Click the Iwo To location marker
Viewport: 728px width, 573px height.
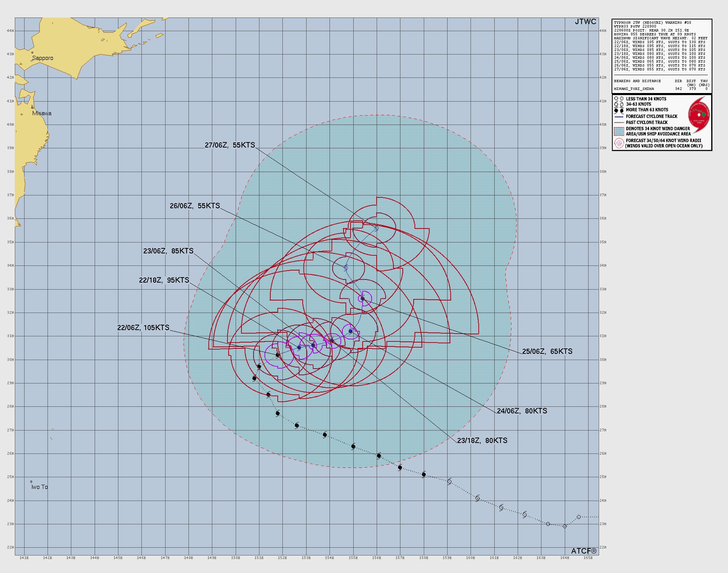32,482
